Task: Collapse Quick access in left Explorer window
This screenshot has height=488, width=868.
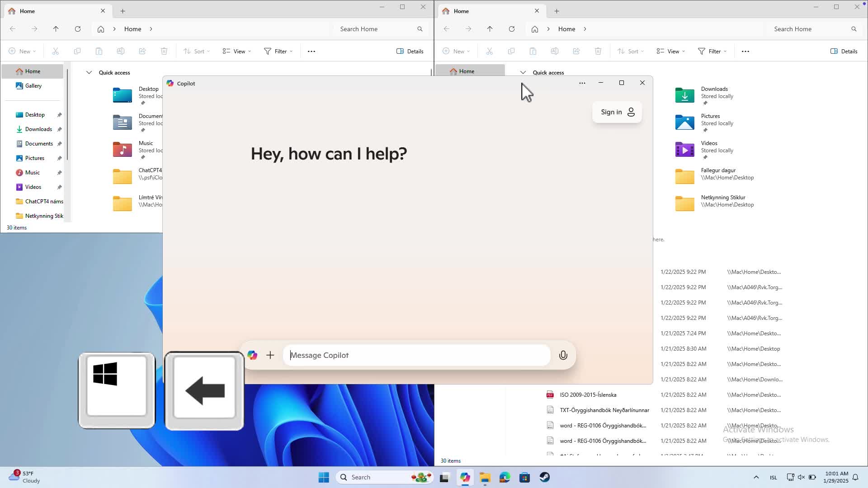Action: (89, 72)
